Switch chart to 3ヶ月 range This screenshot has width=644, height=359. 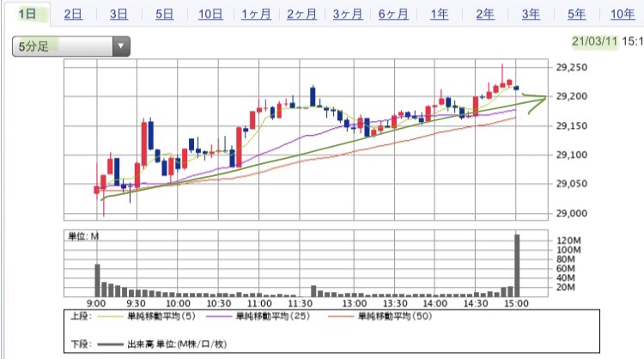point(348,15)
